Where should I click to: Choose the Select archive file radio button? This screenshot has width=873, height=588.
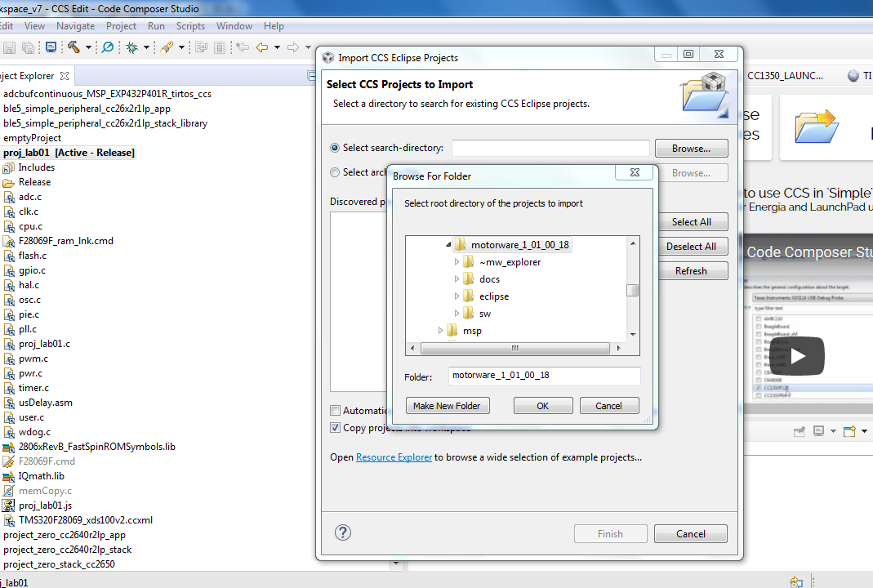tap(335, 172)
